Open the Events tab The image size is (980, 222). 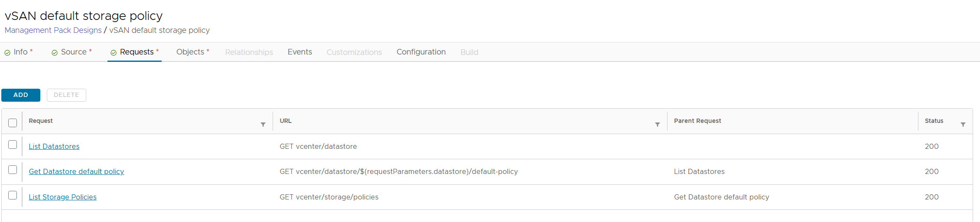coord(300,52)
